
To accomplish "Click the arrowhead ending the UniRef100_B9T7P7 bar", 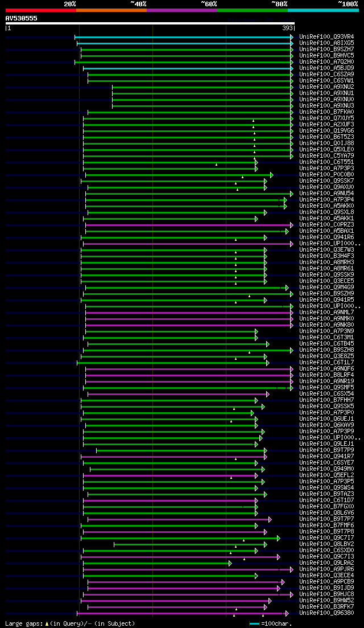I will (x=270, y=519).
